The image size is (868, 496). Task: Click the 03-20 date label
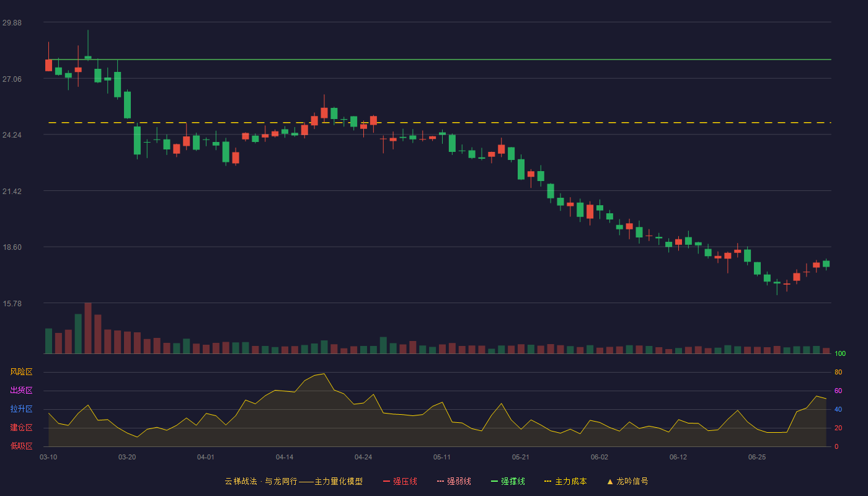(127, 457)
